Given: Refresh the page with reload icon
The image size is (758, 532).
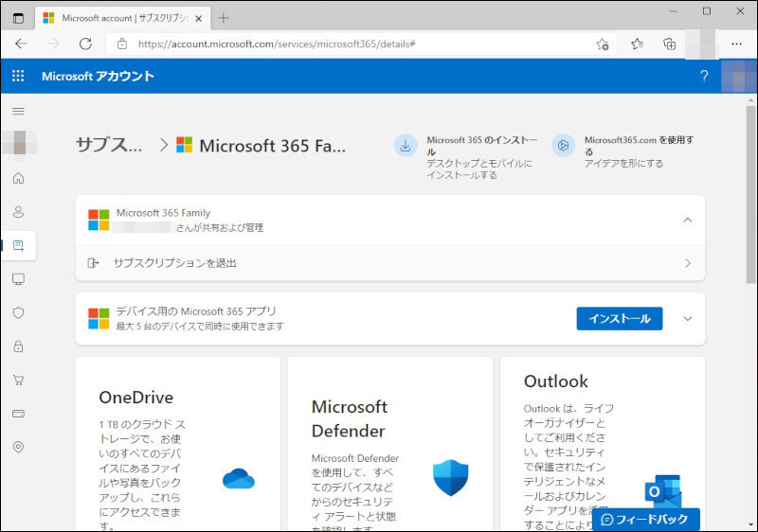Looking at the screenshot, I should pyautogui.click(x=85, y=44).
